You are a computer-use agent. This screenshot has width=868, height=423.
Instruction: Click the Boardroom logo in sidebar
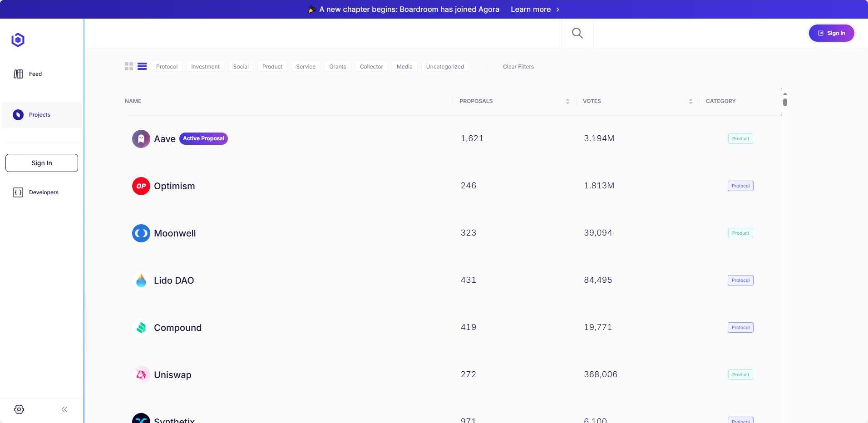18,40
